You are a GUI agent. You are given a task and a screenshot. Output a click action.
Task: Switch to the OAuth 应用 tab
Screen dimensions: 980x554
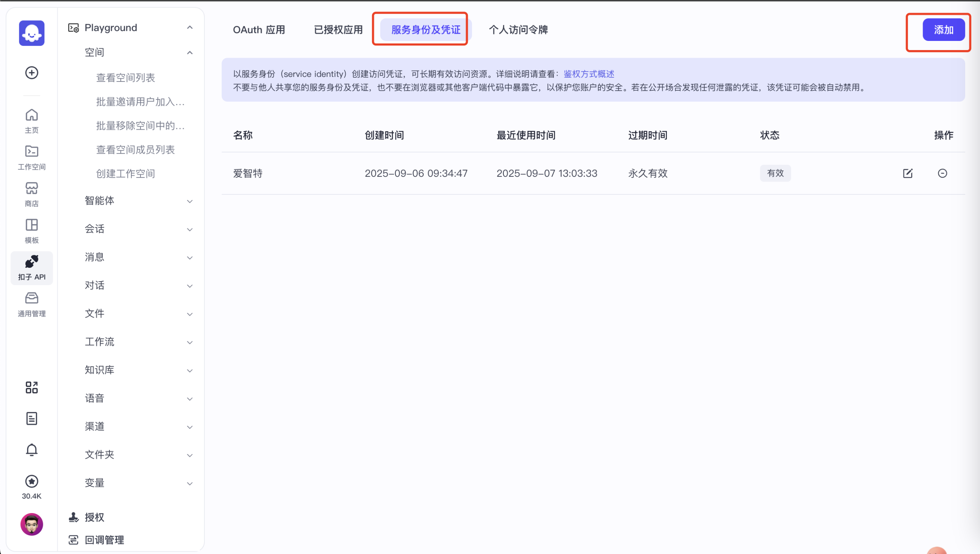tap(259, 29)
